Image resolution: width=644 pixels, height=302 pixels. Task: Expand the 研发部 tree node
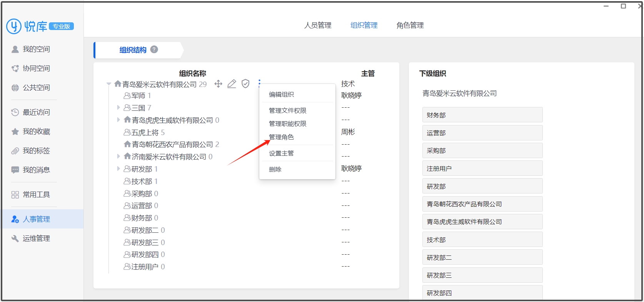coord(118,169)
